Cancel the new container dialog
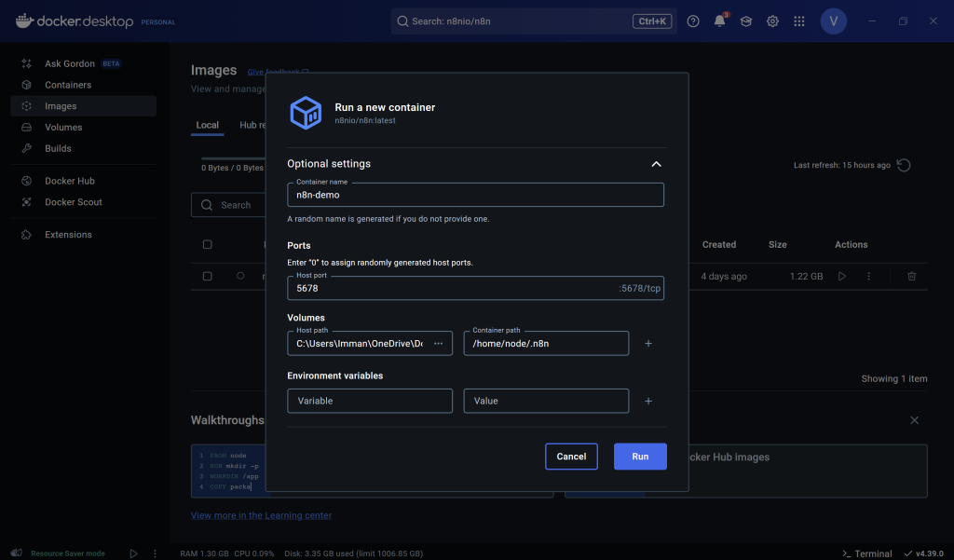Image resolution: width=954 pixels, height=560 pixels. 571,457
